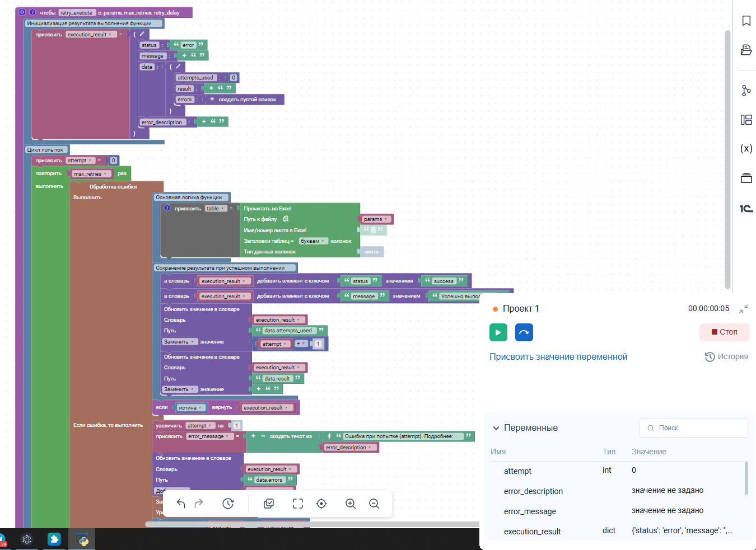Click the fit-to-screen frame icon

[x=298, y=504]
